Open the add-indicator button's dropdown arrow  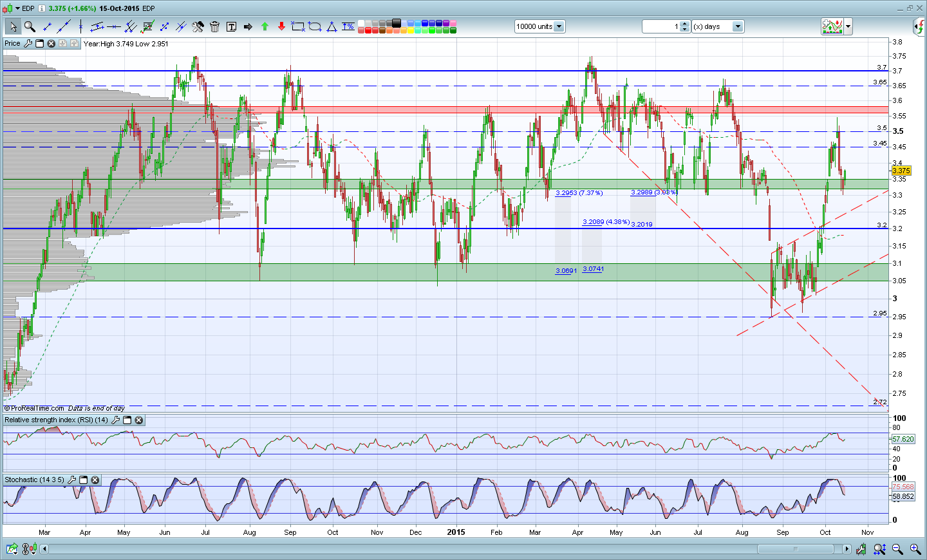tap(848, 26)
